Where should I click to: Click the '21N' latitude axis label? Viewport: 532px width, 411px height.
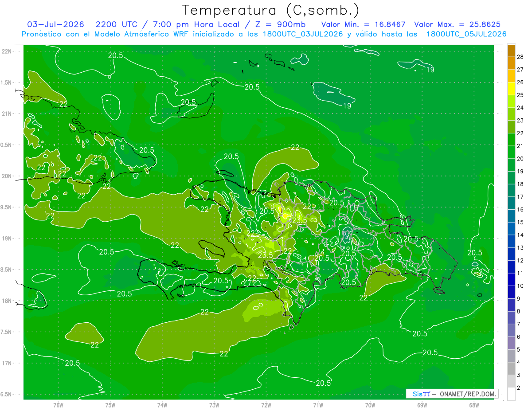click(7, 114)
